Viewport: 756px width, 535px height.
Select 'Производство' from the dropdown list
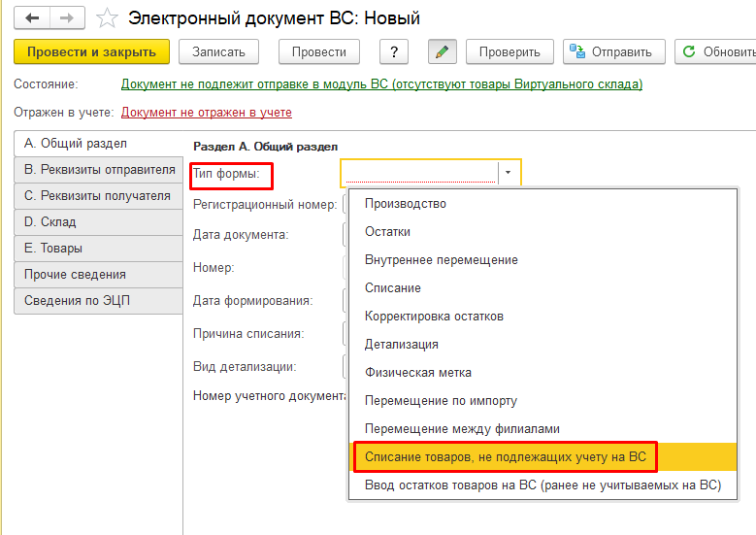click(406, 204)
